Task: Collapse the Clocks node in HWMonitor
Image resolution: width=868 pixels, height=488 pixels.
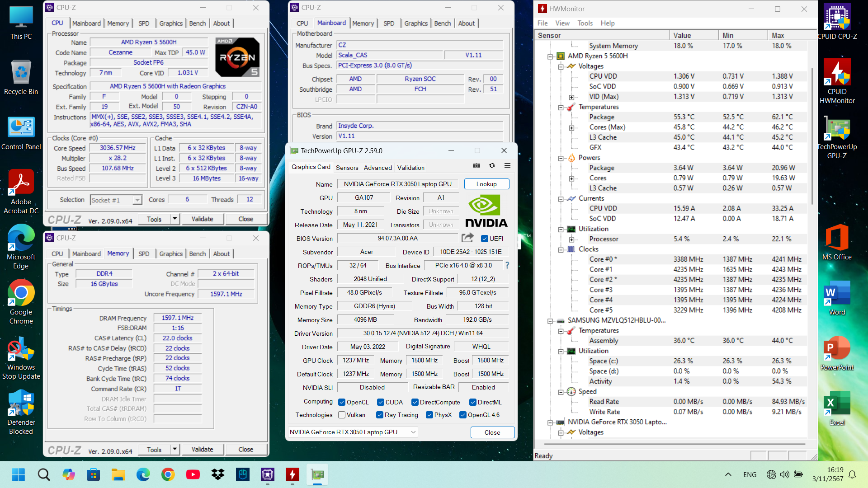Action: coord(561,250)
